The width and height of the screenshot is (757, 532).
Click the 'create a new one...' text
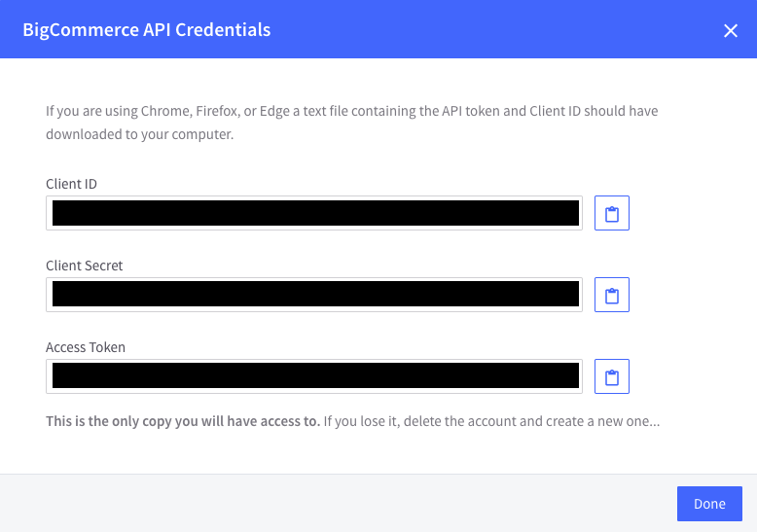tap(603, 422)
